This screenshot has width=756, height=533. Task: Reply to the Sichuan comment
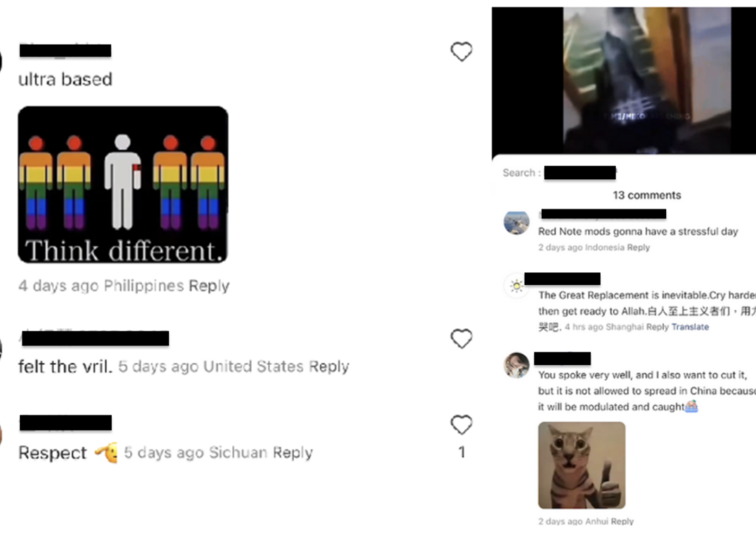click(292, 452)
